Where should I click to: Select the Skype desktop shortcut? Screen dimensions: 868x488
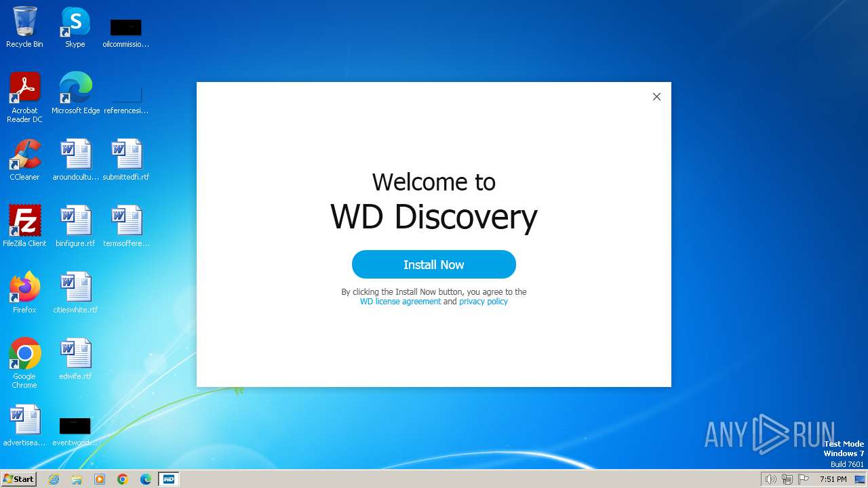point(75,27)
